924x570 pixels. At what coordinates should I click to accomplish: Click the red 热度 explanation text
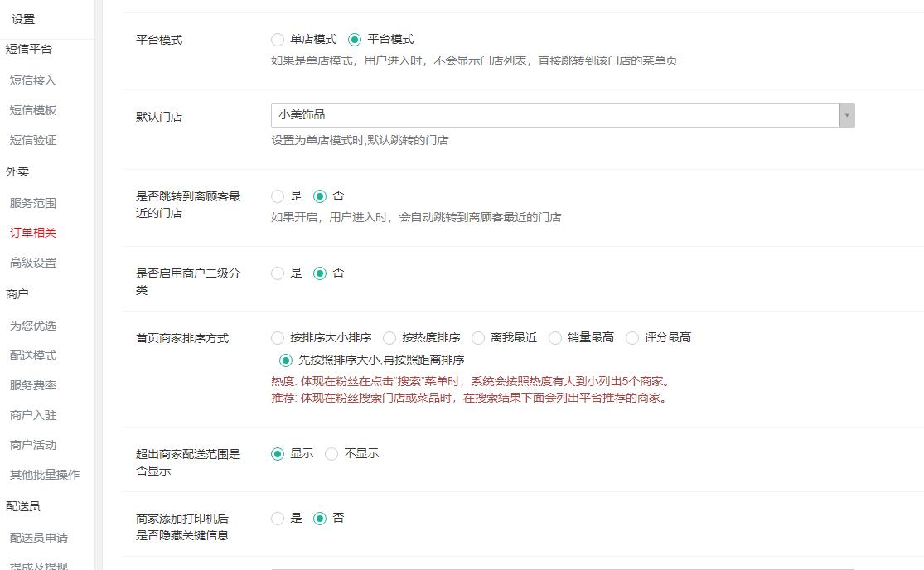pos(472,382)
